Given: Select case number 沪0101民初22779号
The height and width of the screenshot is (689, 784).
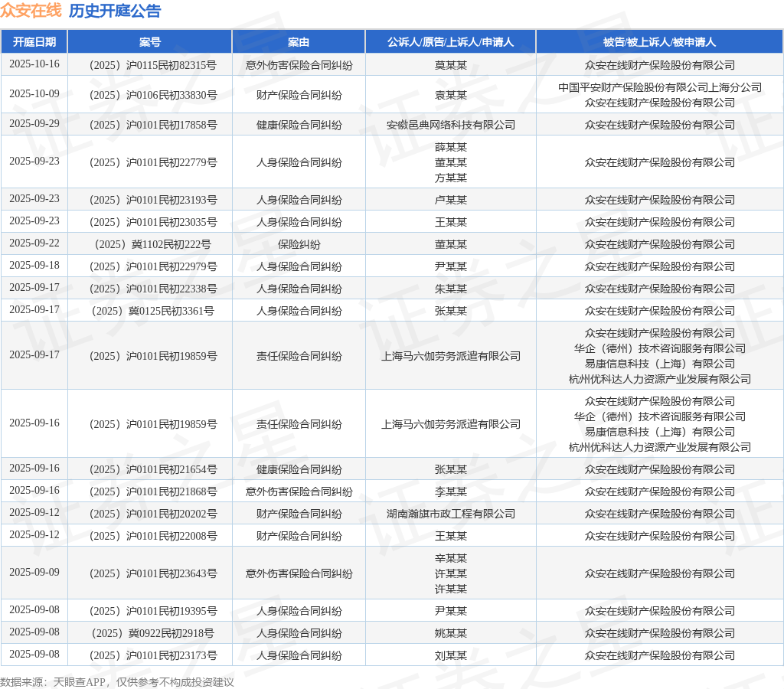Looking at the screenshot, I should (x=153, y=162).
